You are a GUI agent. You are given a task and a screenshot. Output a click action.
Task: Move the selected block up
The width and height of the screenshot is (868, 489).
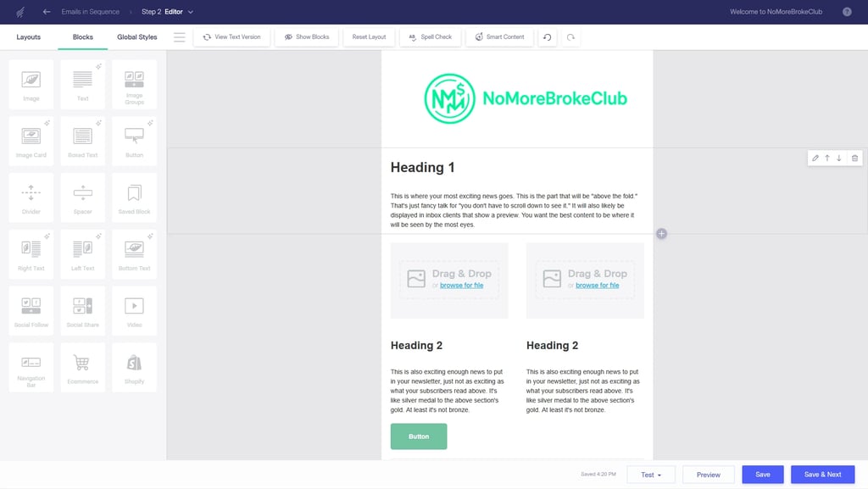coord(827,158)
